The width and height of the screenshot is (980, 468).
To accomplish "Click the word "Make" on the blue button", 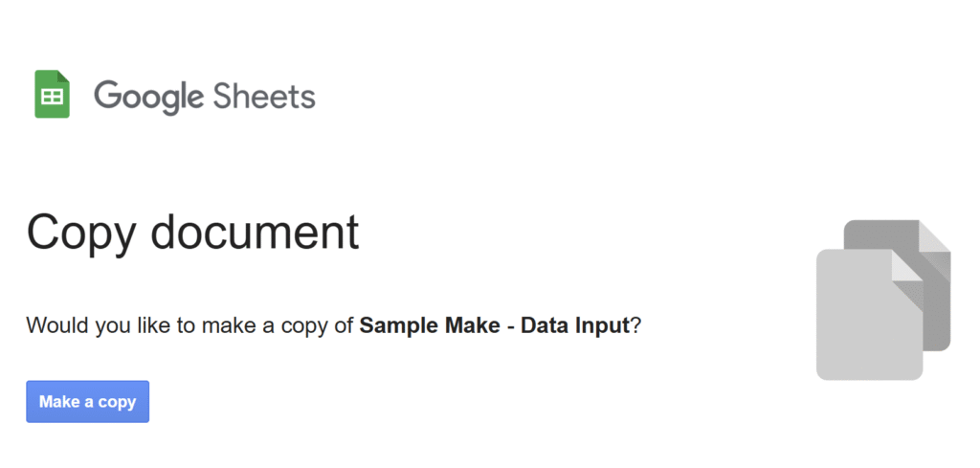I will point(58,402).
